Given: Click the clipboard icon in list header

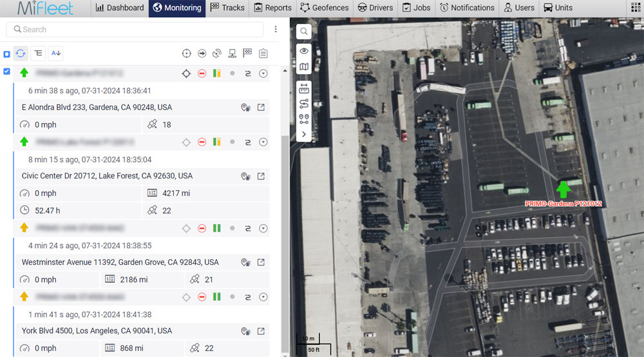Looking at the screenshot, I should click(263, 53).
